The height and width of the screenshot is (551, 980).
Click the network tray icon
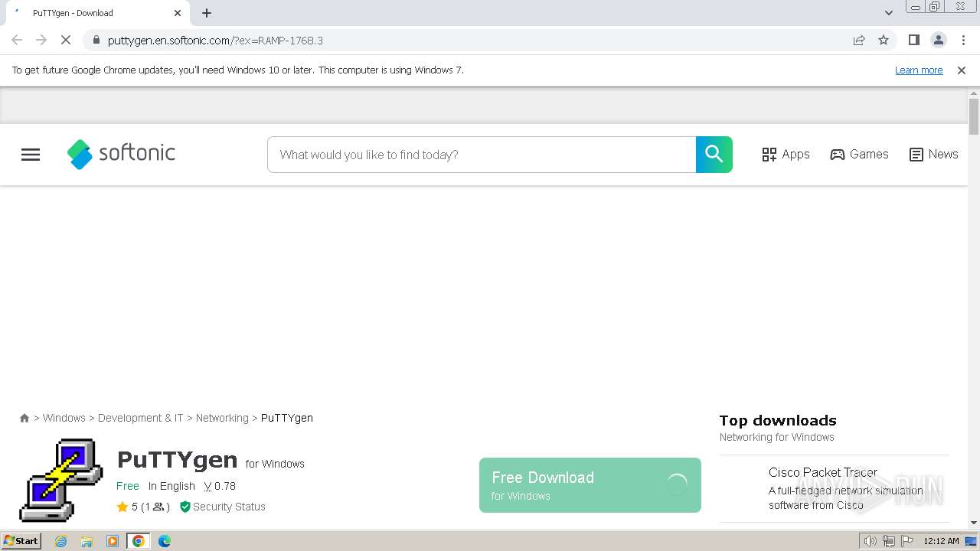coord(889,541)
